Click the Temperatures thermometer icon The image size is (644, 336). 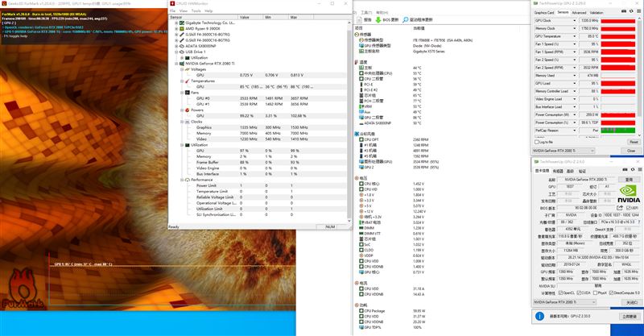point(188,81)
